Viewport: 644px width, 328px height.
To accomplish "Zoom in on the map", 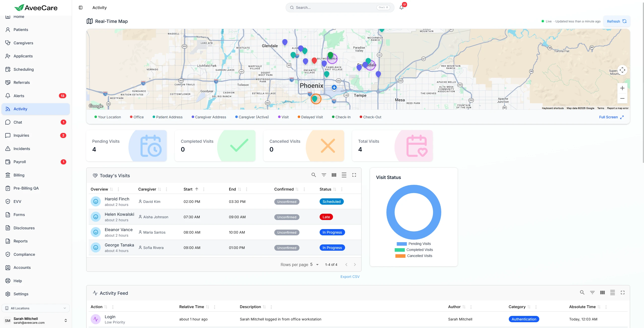I will click(622, 88).
